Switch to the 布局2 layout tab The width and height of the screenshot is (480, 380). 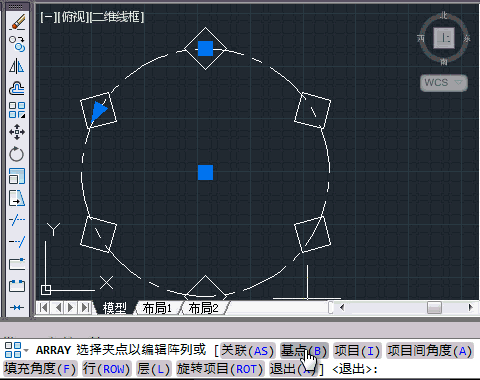[x=203, y=308]
